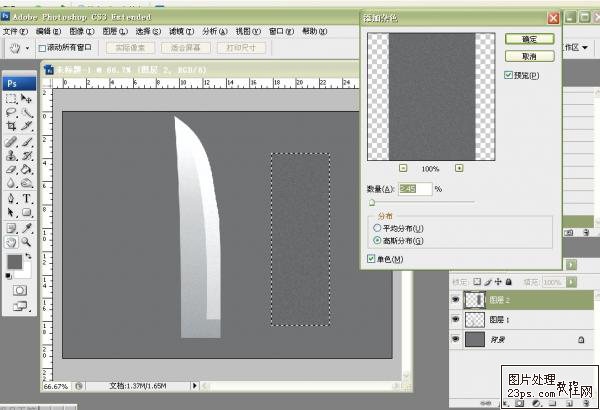Select the Healing Brush tool
The width and height of the screenshot is (600, 410).
tap(11, 142)
